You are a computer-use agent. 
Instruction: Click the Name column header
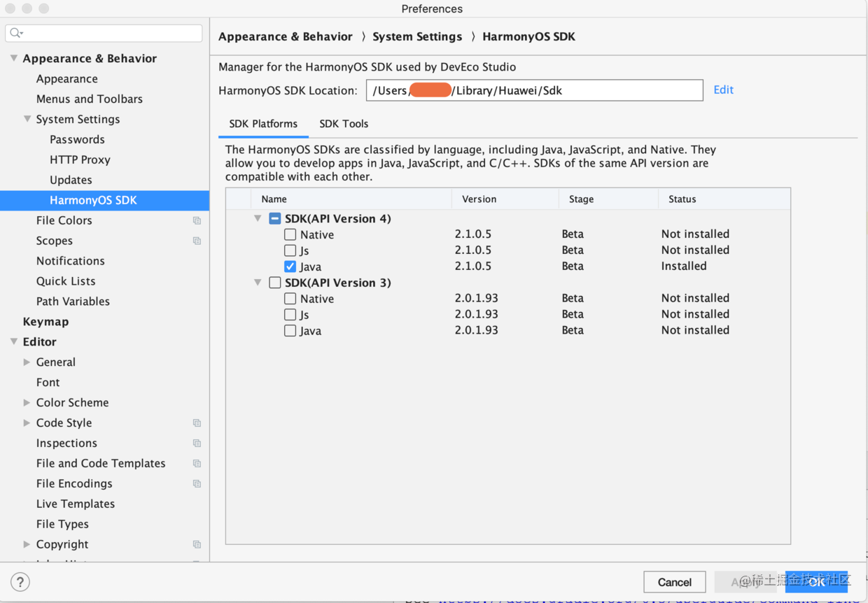(351, 199)
